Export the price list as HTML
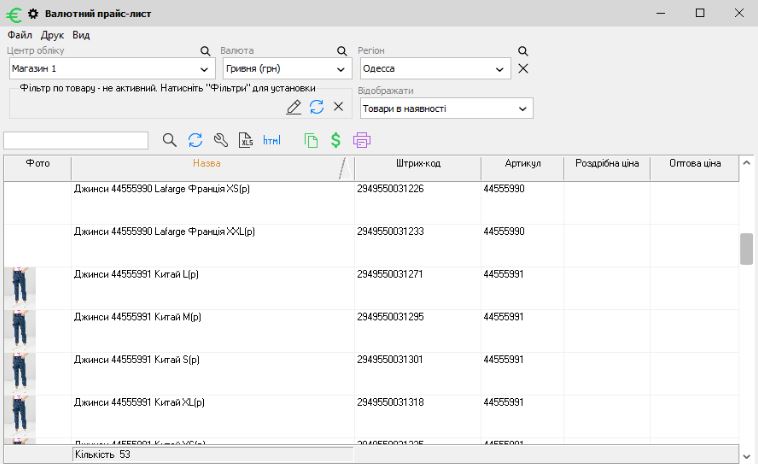Screen dimensions: 758x464 tap(272, 141)
